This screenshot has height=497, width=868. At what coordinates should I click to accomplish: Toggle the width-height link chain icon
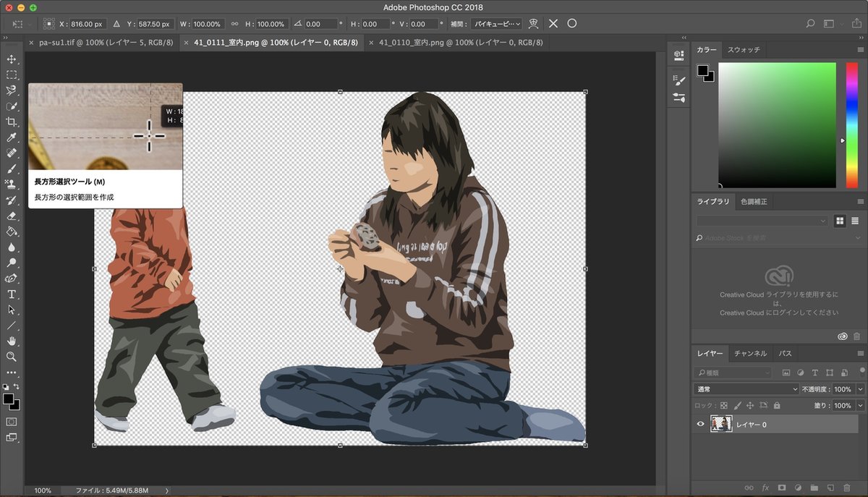[234, 24]
